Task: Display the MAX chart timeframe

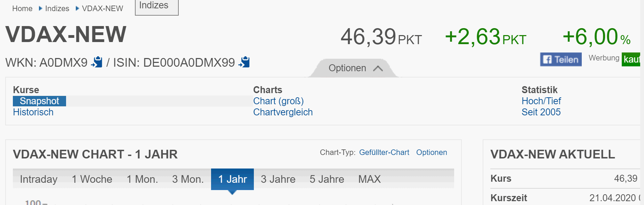Action: (369, 179)
